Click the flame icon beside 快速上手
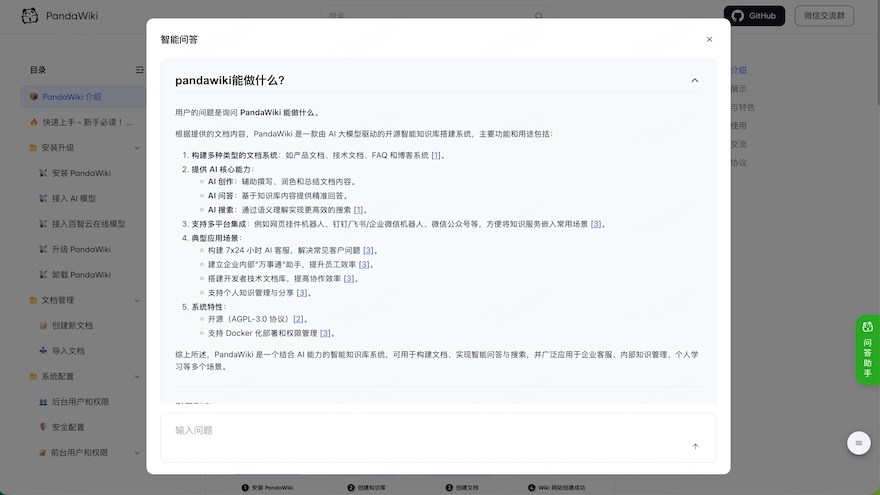Viewport: 880px width, 495px height. (x=34, y=122)
